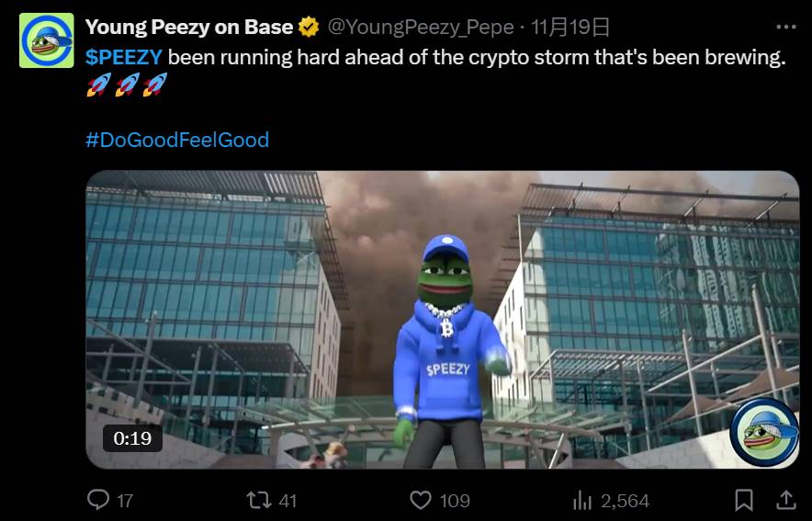The height and width of the screenshot is (521, 812).
Task: Click the 109 likes count
Action: tap(455, 501)
